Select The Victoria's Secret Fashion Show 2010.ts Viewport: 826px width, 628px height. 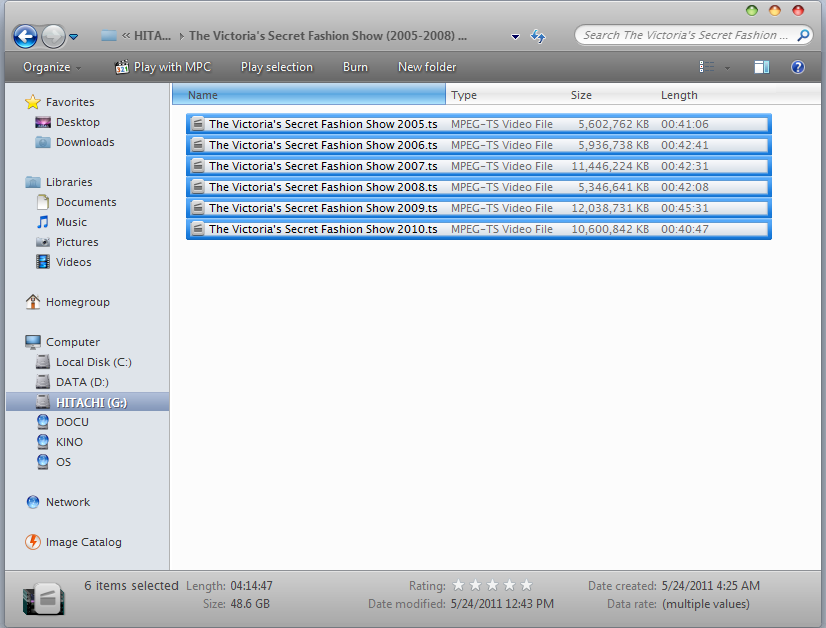point(479,229)
